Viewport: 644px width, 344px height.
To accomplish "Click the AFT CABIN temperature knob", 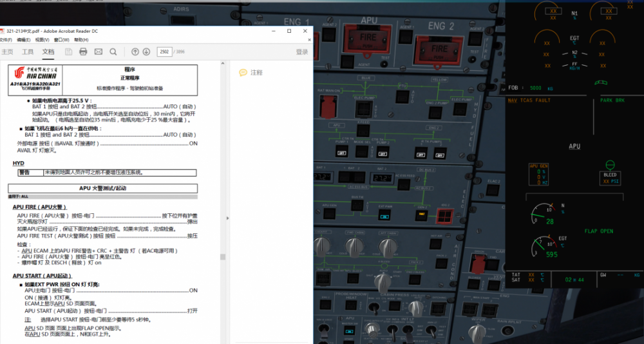I will tap(388, 247).
